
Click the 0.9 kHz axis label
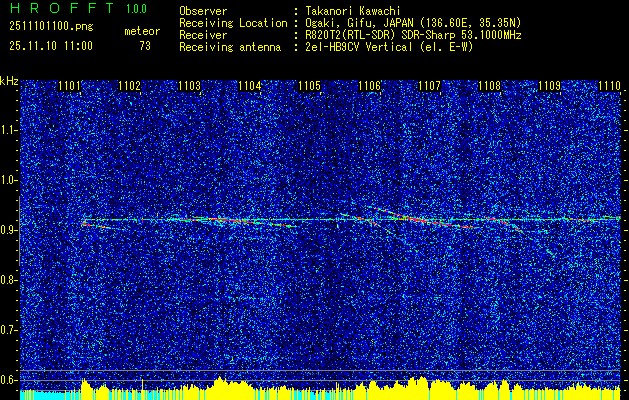pos(9,230)
